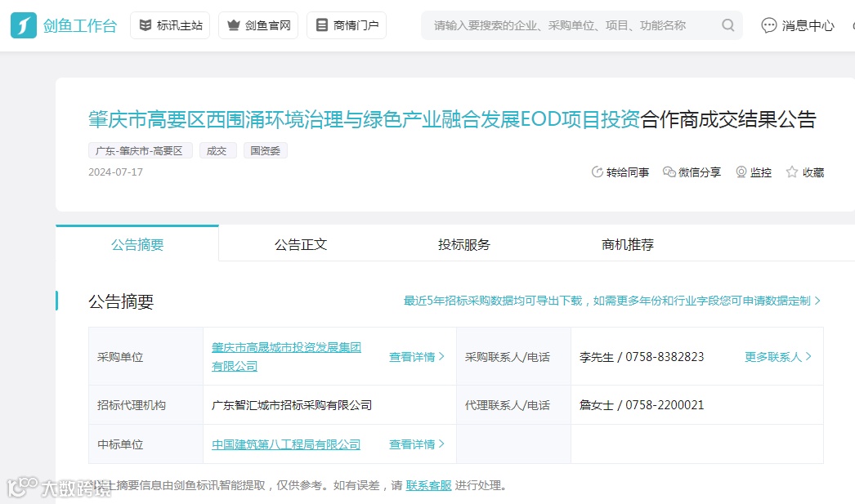Click the 消息中心 chat bubble icon
Viewport: 855px width, 504px height.
(x=769, y=25)
